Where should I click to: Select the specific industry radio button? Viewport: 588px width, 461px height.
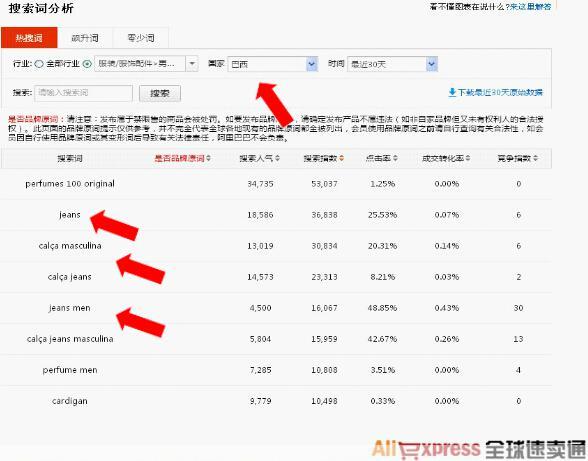pyautogui.click(x=87, y=64)
